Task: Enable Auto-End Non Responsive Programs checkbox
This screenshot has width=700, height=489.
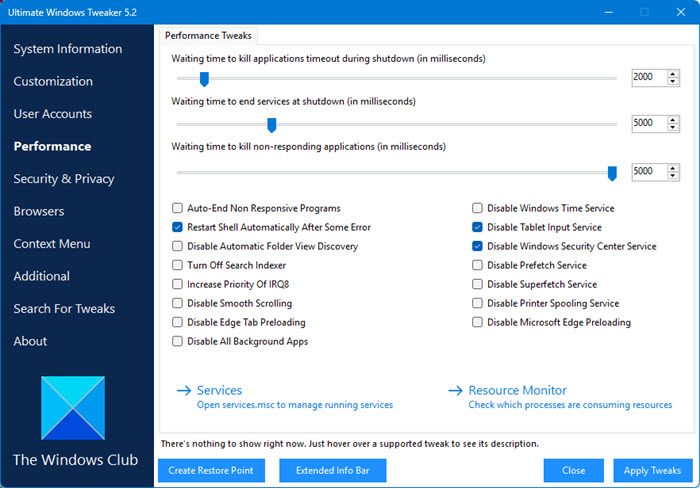Action: point(177,208)
